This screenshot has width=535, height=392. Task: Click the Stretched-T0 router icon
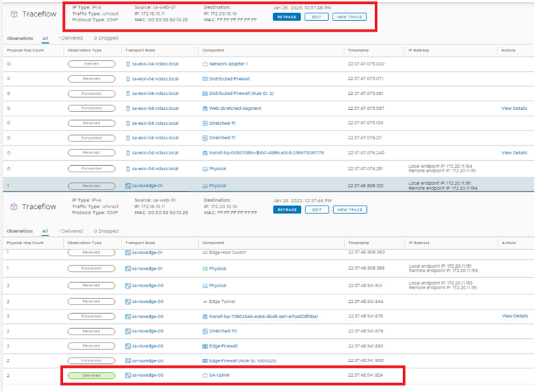(205, 331)
